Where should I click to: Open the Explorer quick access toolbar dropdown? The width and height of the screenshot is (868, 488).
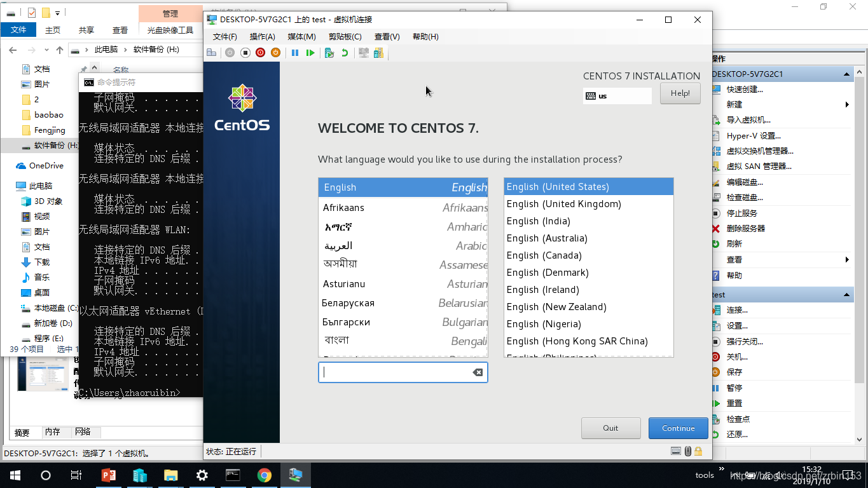click(58, 13)
